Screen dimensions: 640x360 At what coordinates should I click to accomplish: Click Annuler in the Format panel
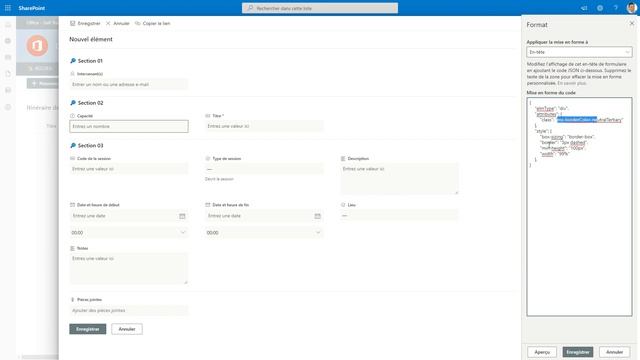pos(614,352)
